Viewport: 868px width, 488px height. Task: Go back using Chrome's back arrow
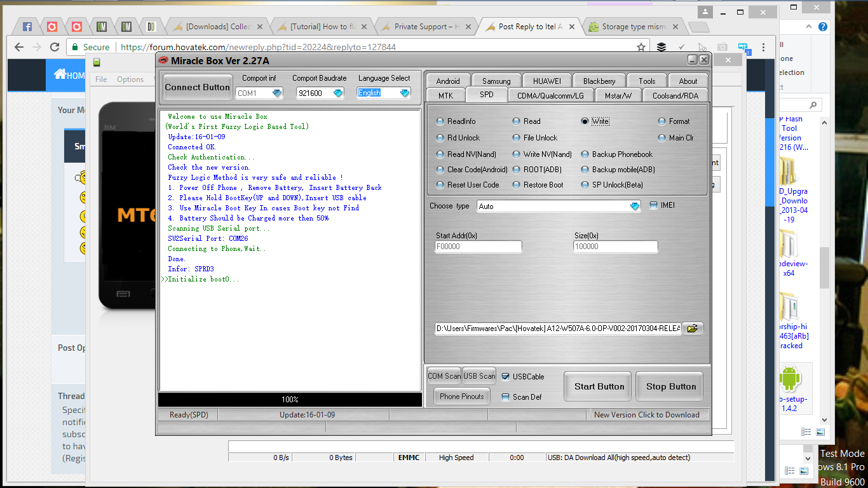tap(19, 47)
